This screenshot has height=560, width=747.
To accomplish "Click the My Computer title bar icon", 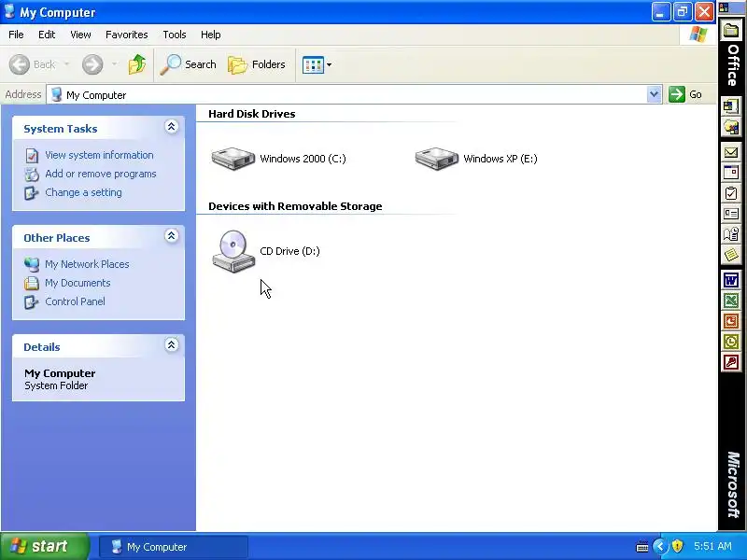I will [9, 11].
